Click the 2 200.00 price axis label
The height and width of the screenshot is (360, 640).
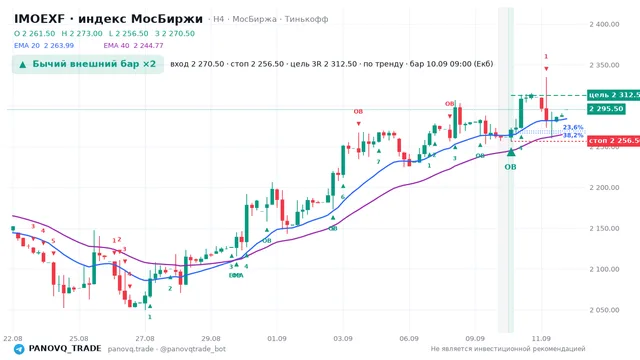604,188
